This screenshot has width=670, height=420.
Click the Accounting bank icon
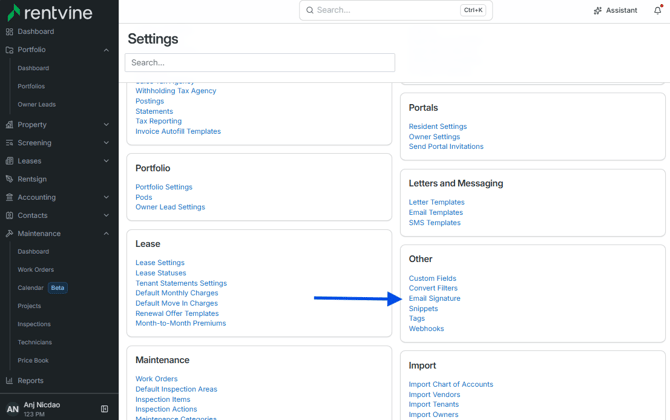[9, 197]
